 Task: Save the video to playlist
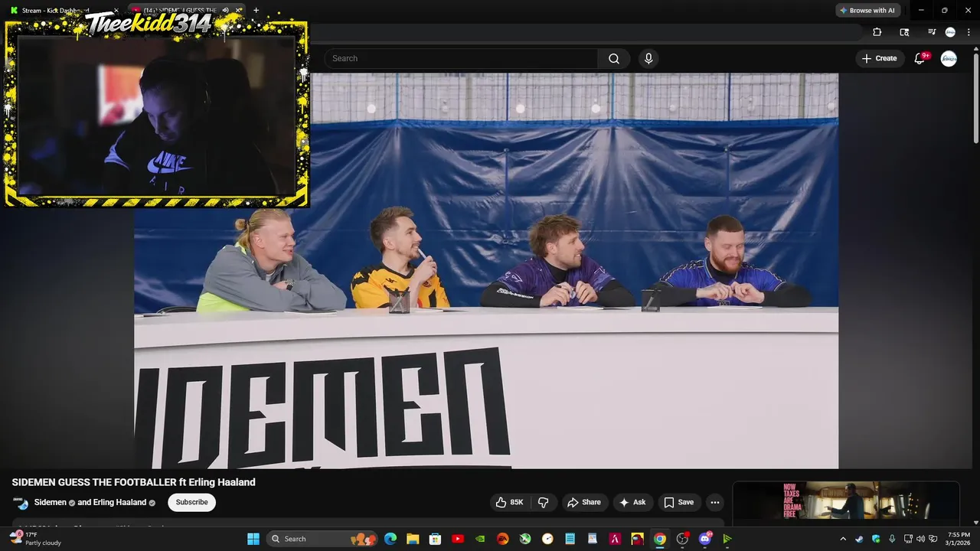pos(678,502)
